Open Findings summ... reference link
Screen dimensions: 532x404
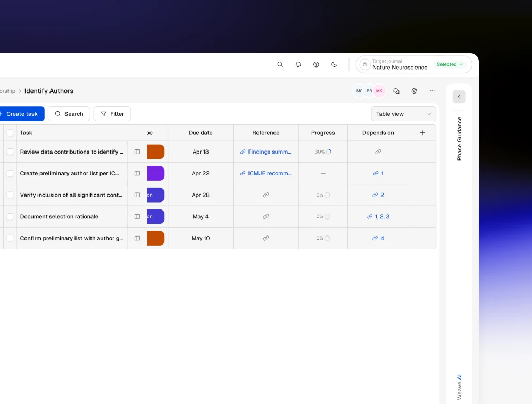tap(265, 152)
